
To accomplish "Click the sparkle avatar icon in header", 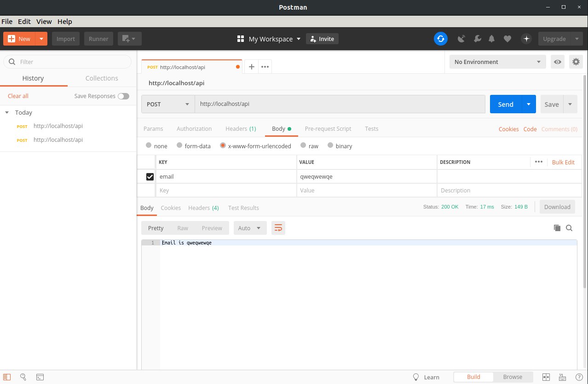I will coord(526,39).
